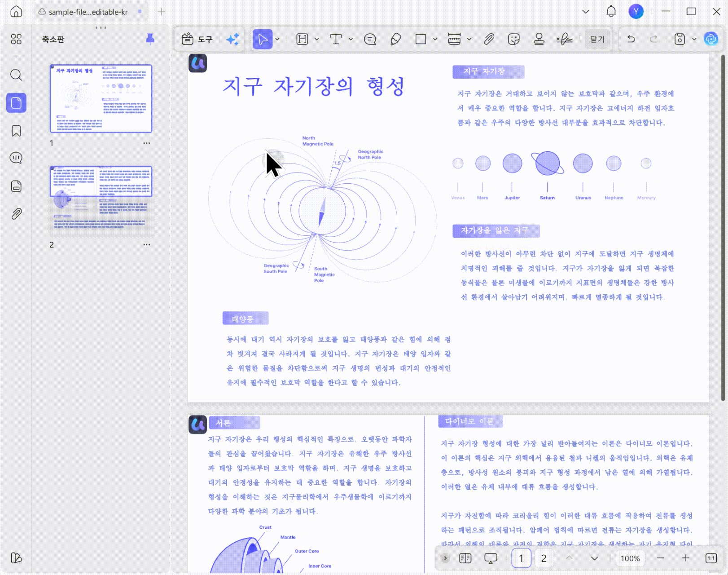Toggle the two-page reading view icon
Screen dimensions: 728x575
(465, 558)
